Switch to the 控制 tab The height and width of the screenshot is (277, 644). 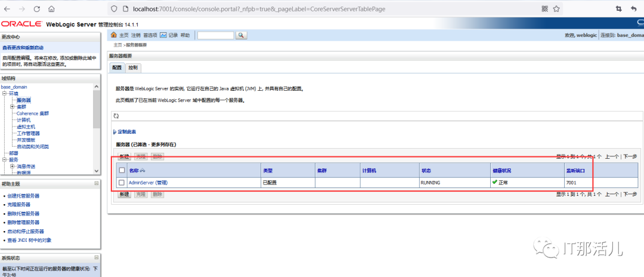[x=132, y=68]
